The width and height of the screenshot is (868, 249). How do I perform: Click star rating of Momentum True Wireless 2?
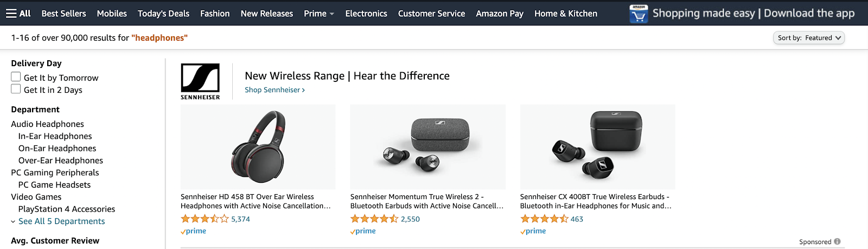point(374,219)
